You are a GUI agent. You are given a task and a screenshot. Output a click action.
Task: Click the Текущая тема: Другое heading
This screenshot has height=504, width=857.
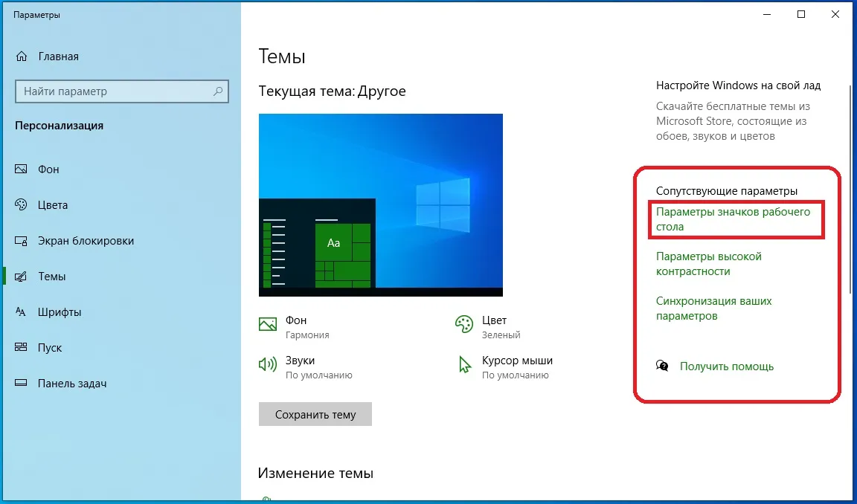(332, 91)
